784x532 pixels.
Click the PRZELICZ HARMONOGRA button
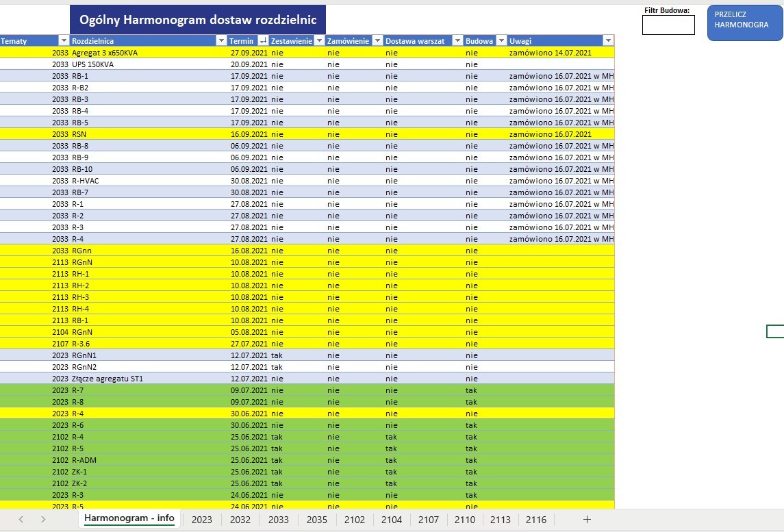click(745, 23)
